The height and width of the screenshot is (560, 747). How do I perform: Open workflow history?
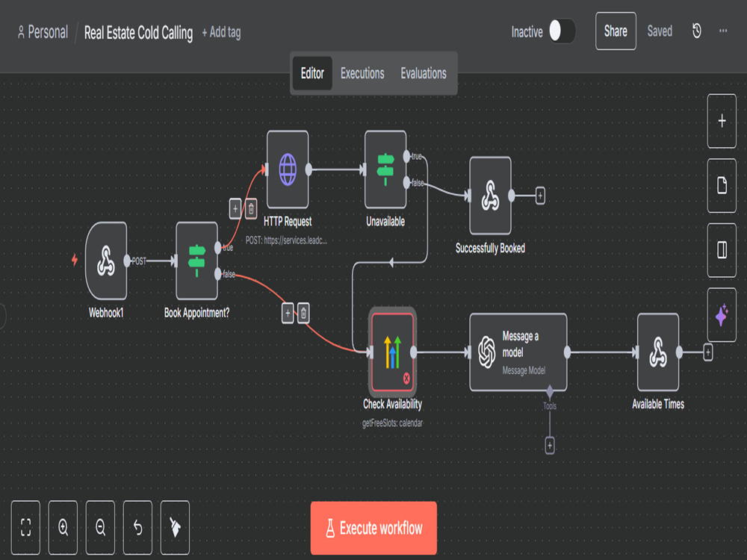tap(696, 31)
